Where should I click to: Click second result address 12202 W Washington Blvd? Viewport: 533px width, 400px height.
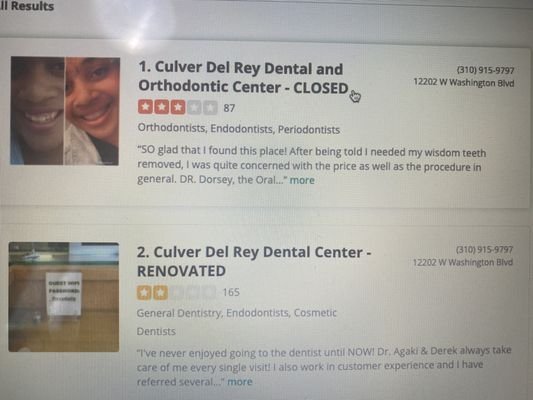tap(463, 262)
